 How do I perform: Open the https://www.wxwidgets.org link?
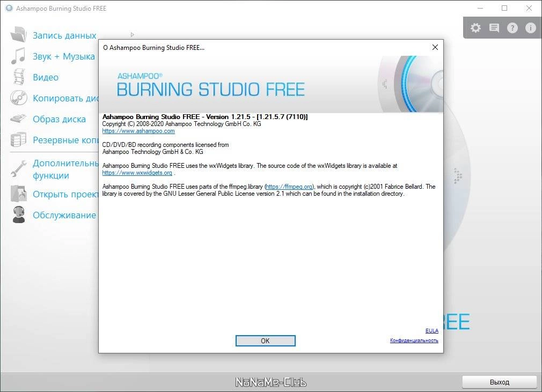[137, 173]
